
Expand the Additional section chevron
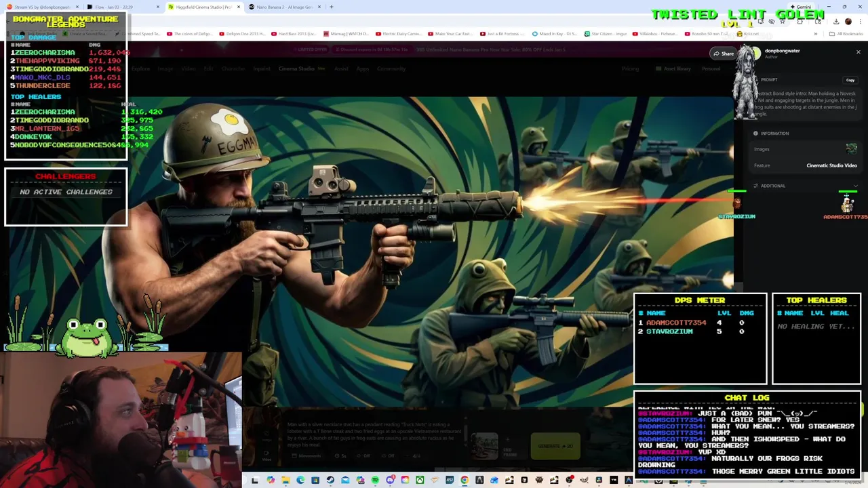(x=855, y=186)
